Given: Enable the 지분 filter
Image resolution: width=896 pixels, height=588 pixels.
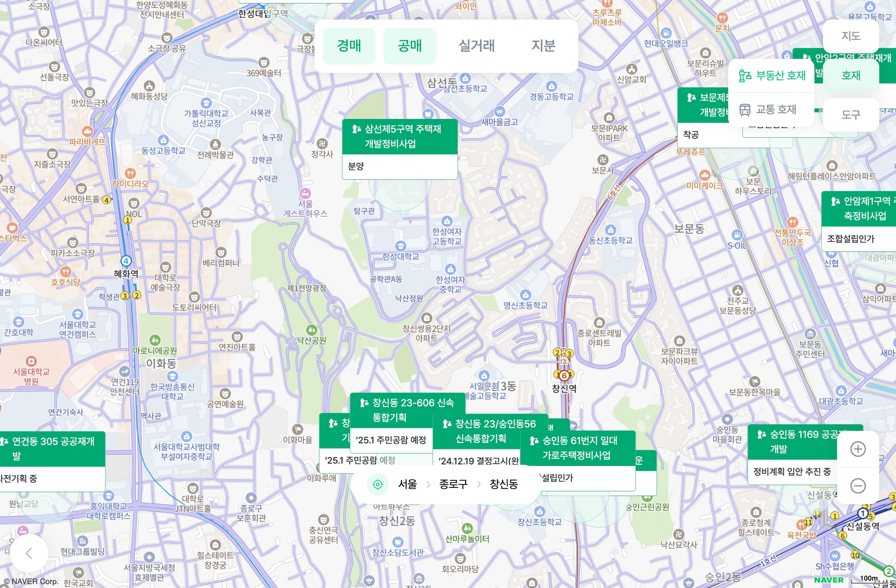Looking at the screenshot, I should (x=543, y=46).
